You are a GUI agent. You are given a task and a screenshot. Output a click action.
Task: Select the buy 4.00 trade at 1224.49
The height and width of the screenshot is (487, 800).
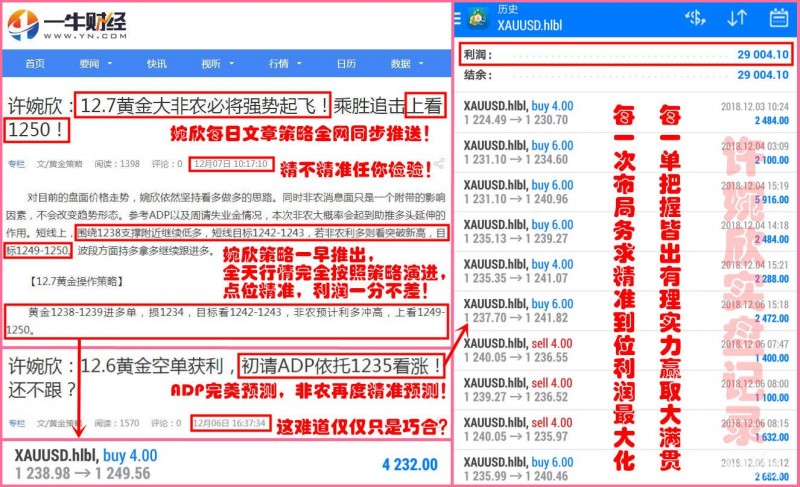click(620, 114)
